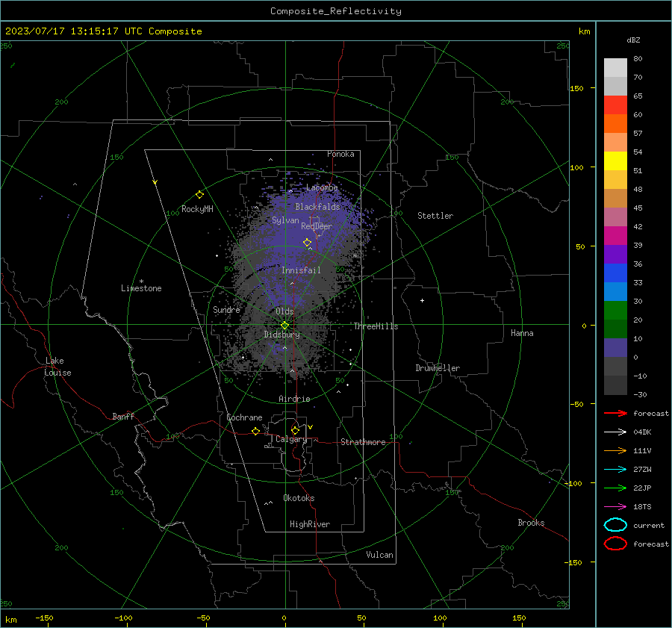The width and height of the screenshot is (672, 628).
Task: Click the purple 39-36 dBZ swatch
Action: coord(615,255)
